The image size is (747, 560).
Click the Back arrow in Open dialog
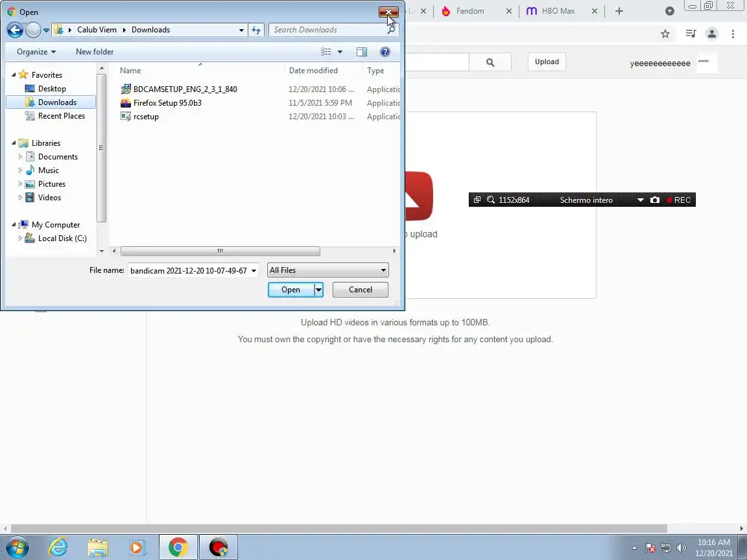pos(15,30)
